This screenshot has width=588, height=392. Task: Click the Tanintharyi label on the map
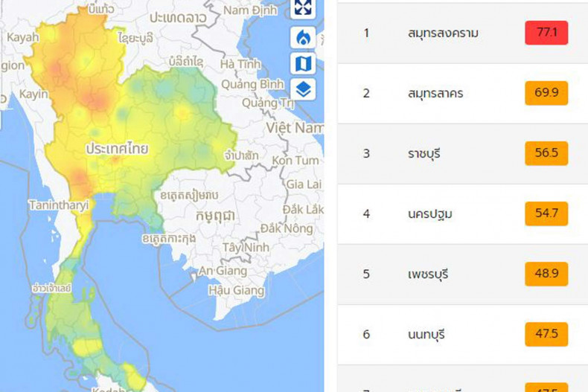click(58, 205)
